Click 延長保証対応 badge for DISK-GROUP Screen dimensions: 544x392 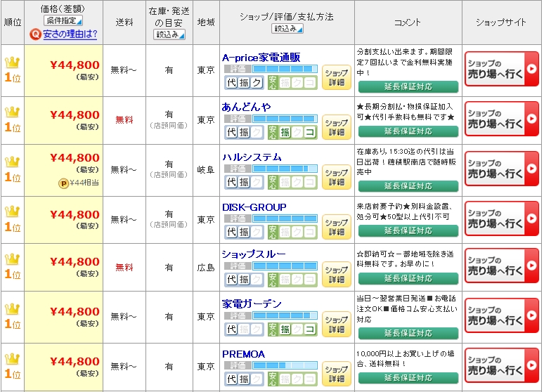pyautogui.click(x=408, y=230)
